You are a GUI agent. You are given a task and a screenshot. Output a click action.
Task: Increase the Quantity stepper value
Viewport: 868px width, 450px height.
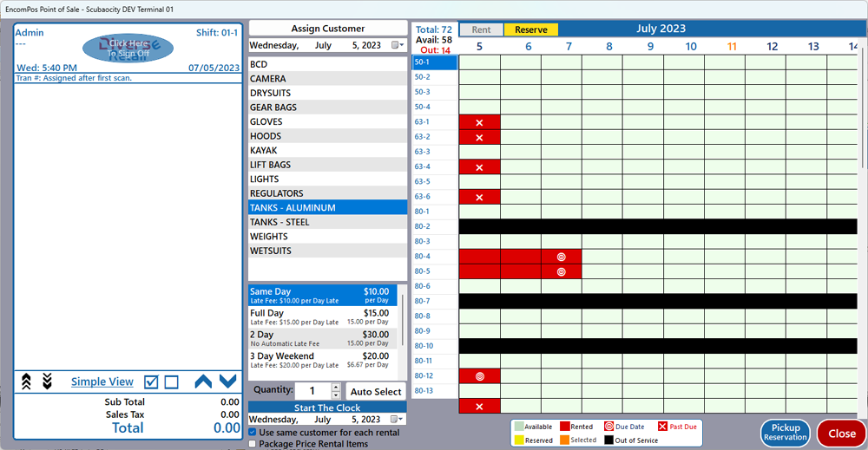336,387
